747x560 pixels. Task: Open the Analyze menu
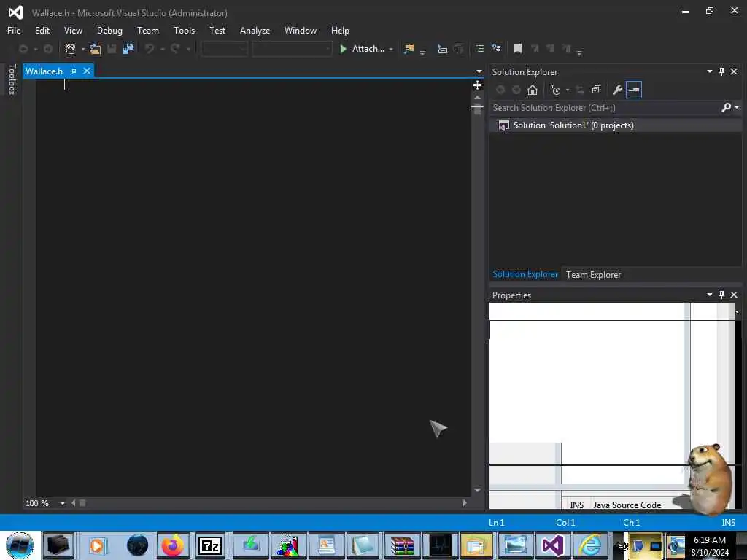pos(255,31)
